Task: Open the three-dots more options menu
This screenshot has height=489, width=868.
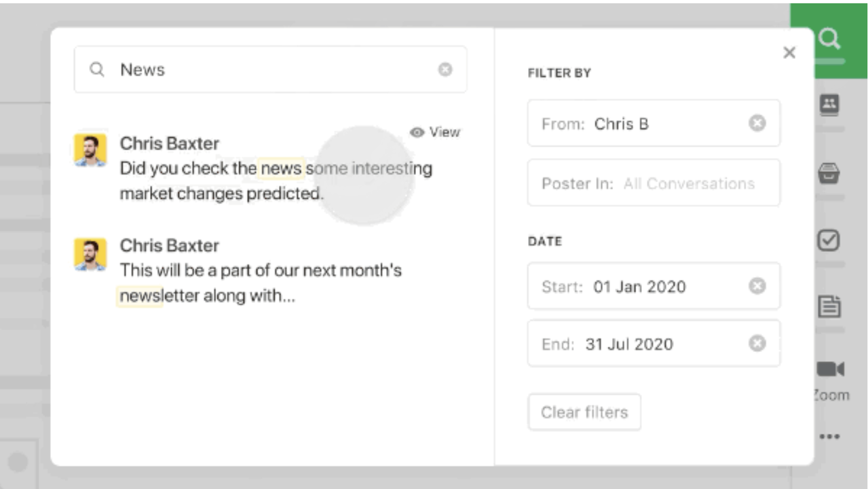Action: coord(829,437)
